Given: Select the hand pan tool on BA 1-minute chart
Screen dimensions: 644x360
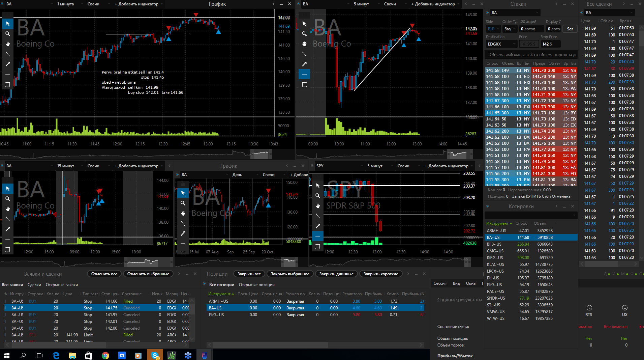Looking at the screenshot, I should 7,44.
